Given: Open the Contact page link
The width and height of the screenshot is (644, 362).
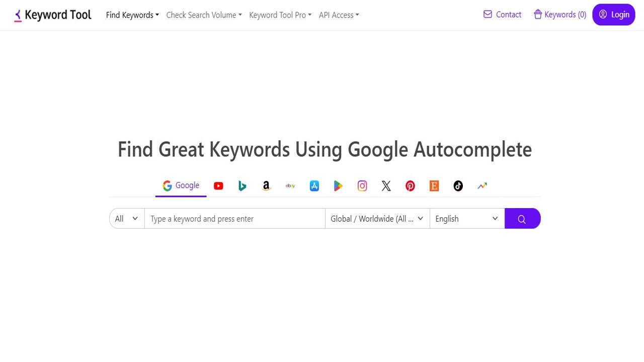Looking at the screenshot, I should tap(502, 15).
